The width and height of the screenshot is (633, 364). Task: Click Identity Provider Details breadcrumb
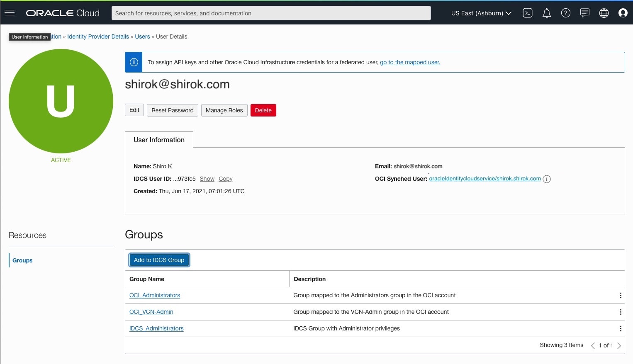pyautogui.click(x=98, y=36)
